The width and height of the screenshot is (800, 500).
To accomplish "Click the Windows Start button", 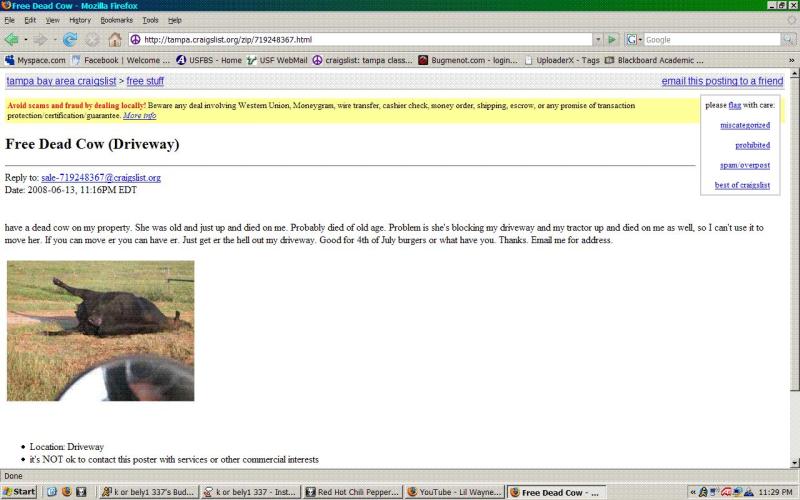I will [20, 492].
